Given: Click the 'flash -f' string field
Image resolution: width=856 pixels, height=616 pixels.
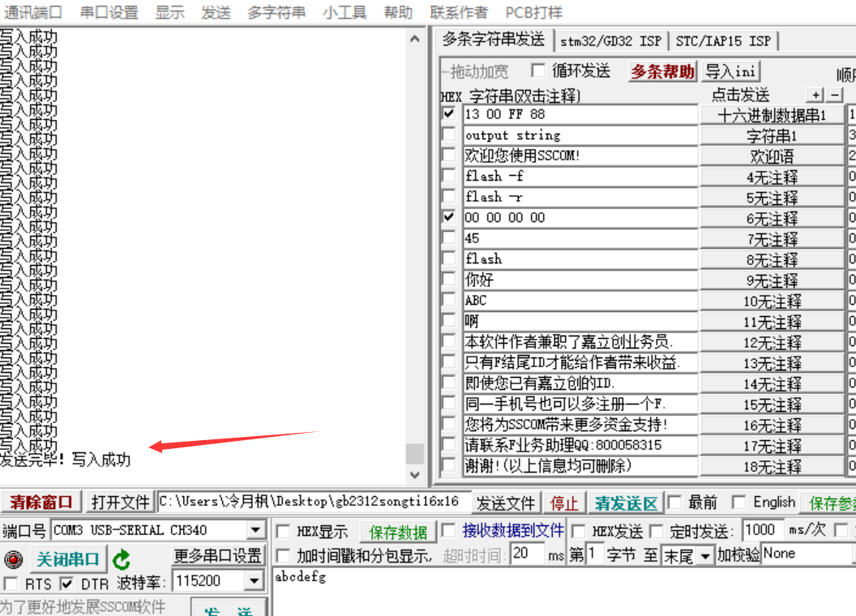Looking at the screenshot, I should (x=580, y=176).
